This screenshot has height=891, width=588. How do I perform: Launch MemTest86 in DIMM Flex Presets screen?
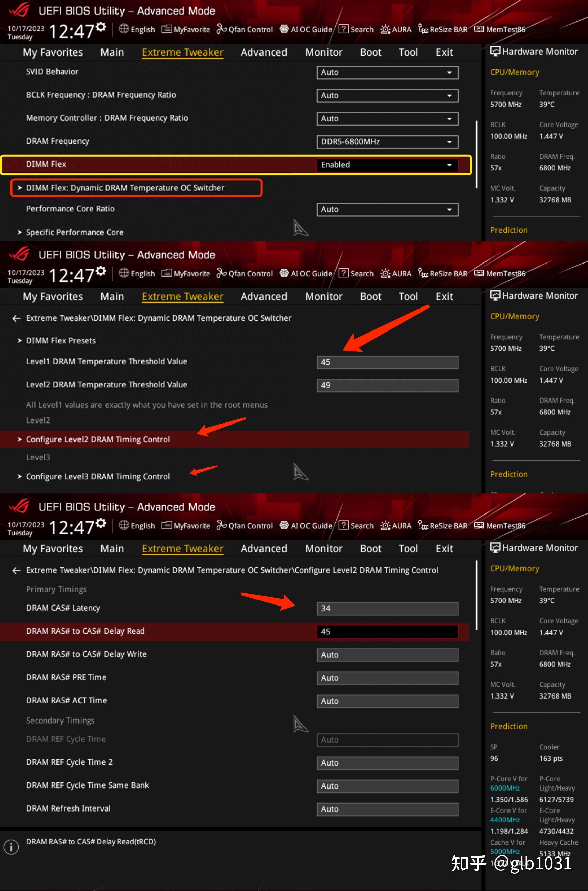500,273
